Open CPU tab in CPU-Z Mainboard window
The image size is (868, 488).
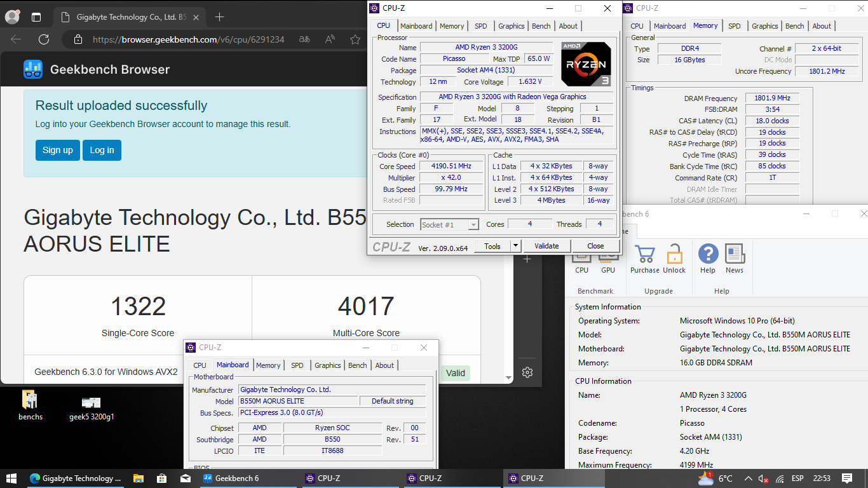coord(200,365)
